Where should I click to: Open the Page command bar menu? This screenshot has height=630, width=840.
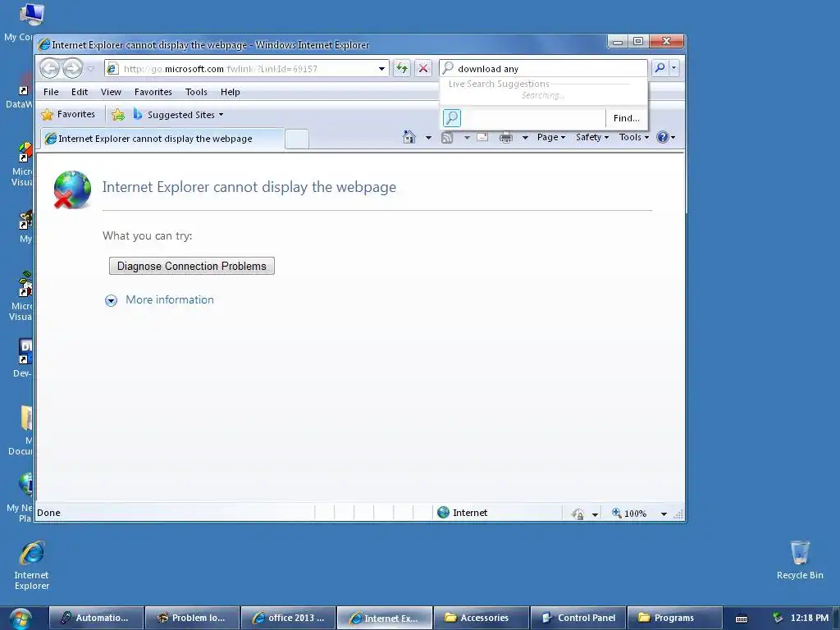(x=550, y=137)
